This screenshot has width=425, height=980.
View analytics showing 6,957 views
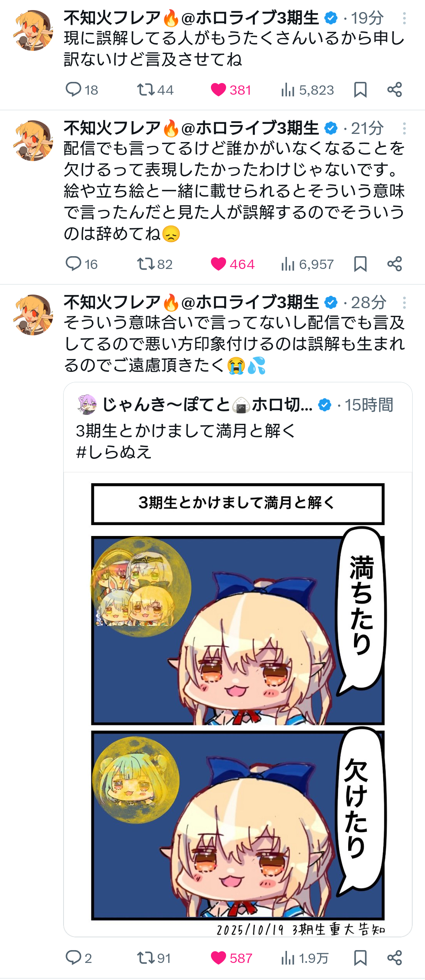pyautogui.click(x=307, y=264)
